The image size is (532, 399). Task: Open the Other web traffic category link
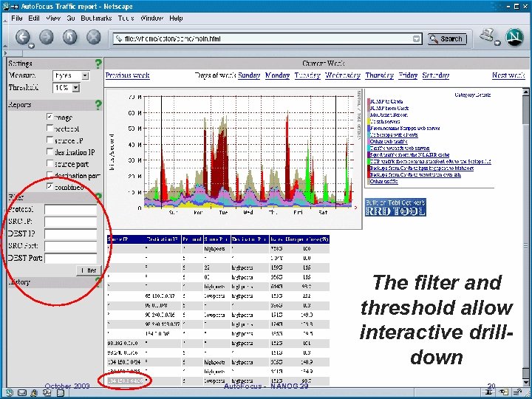(389, 141)
